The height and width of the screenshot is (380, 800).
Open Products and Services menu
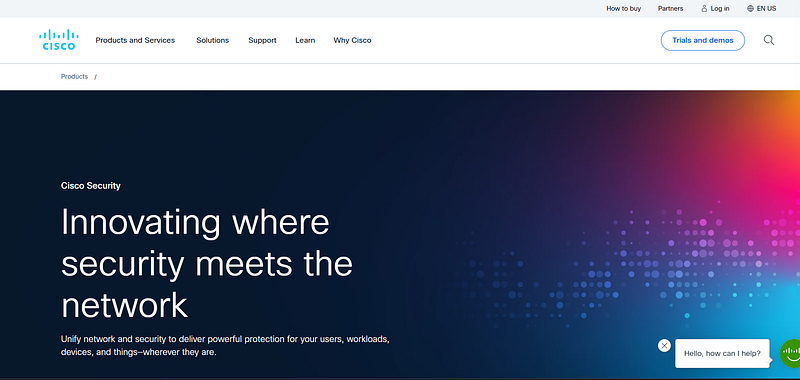tap(135, 40)
